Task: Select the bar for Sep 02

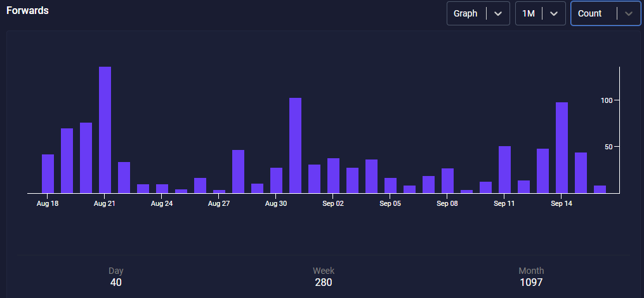Action: click(x=333, y=175)
